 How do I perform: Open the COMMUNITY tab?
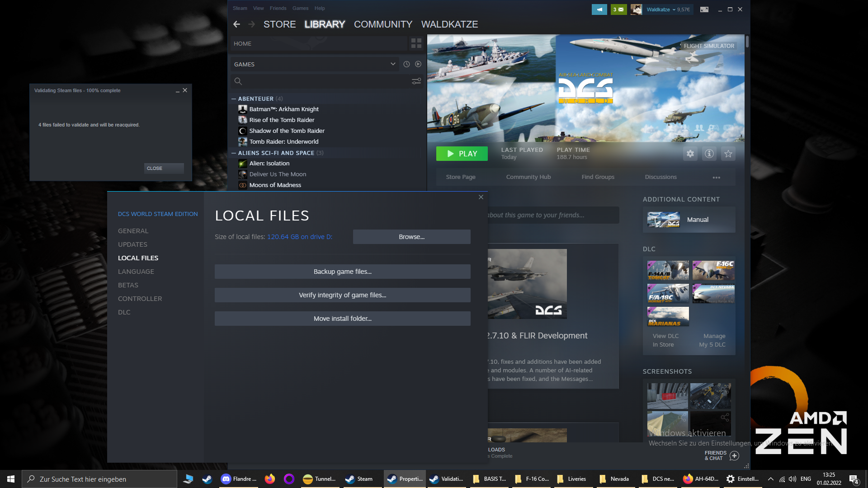click(383, 24)
